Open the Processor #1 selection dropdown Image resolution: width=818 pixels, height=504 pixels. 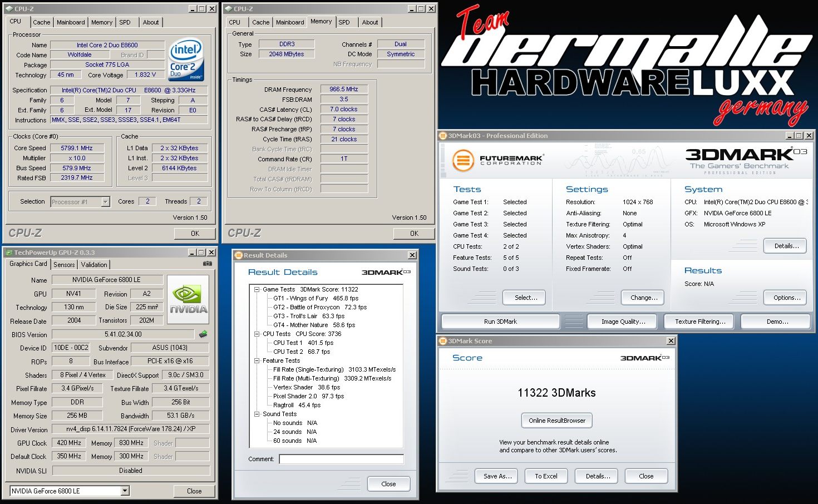click(105, 202)
